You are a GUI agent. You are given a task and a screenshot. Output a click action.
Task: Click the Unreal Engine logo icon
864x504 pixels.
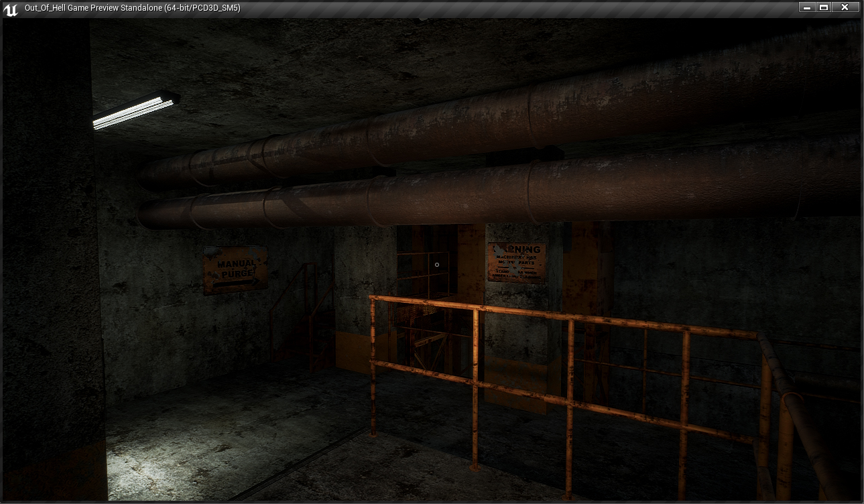(x=11, y=9)
